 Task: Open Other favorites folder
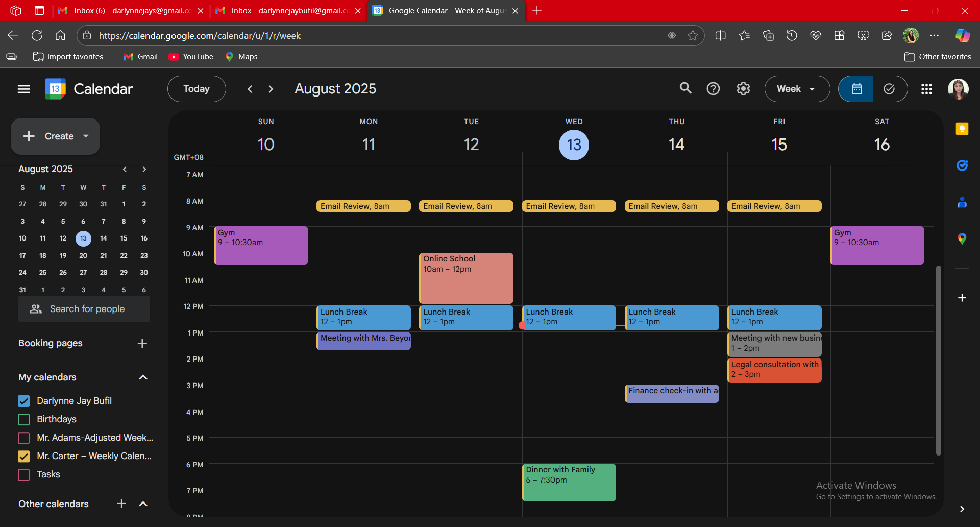pyautogui.click(x=938, y=57)
